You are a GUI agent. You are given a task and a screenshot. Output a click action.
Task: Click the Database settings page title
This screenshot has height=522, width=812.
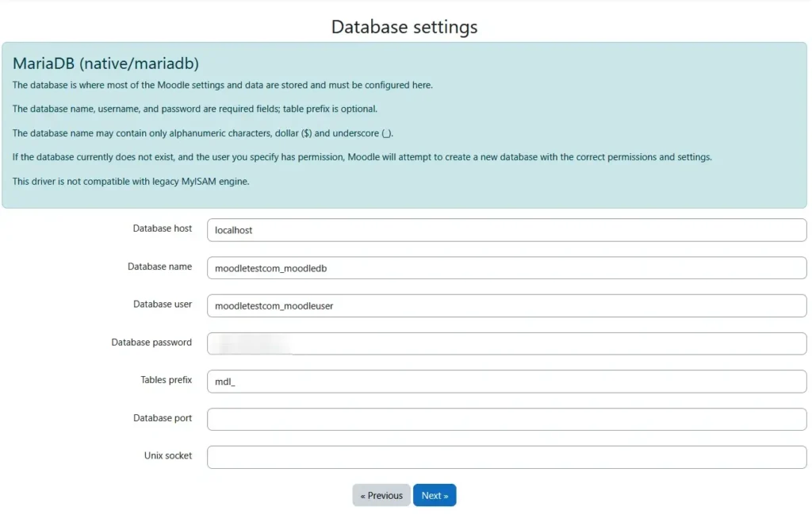pos(404,26)
